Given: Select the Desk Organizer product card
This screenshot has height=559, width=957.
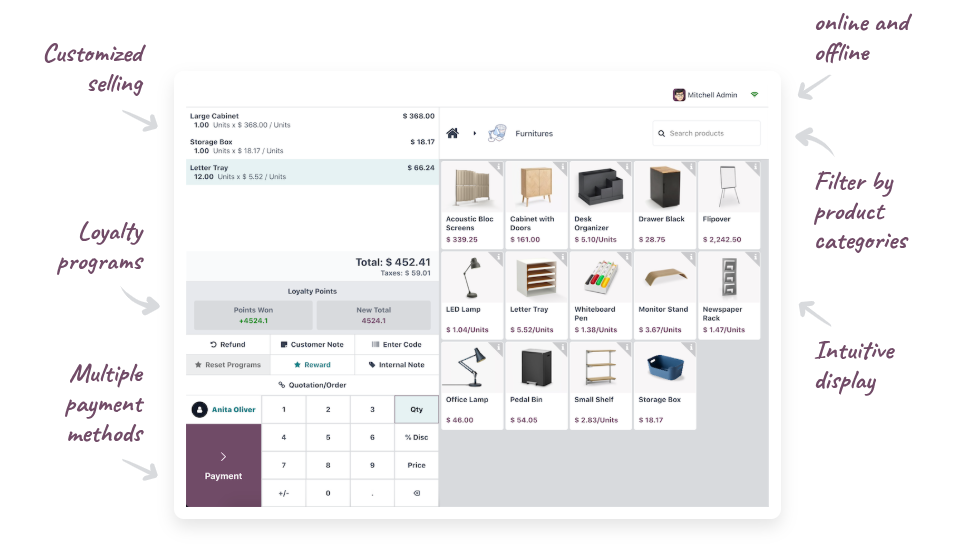Looking at the screenshot, I should 600,204.
